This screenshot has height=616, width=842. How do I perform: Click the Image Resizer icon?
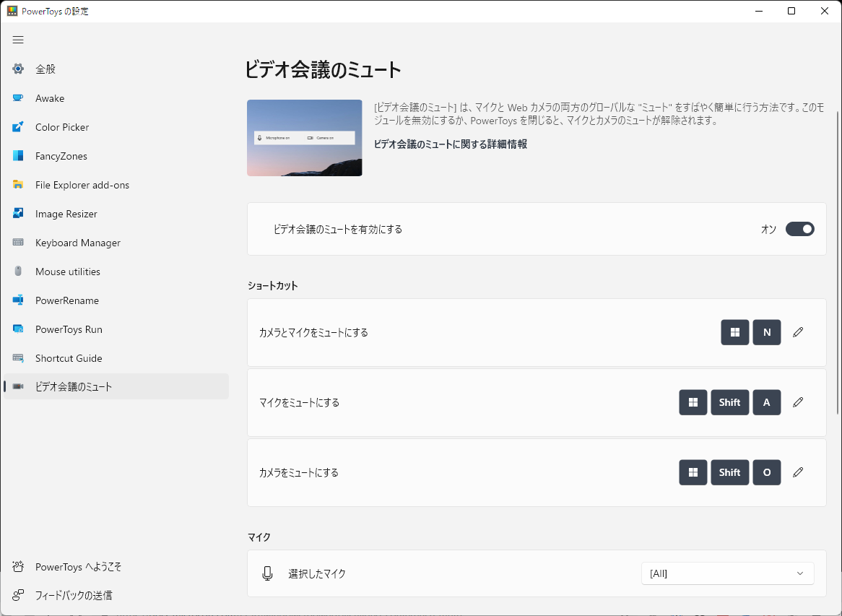[x=18, y=213]
